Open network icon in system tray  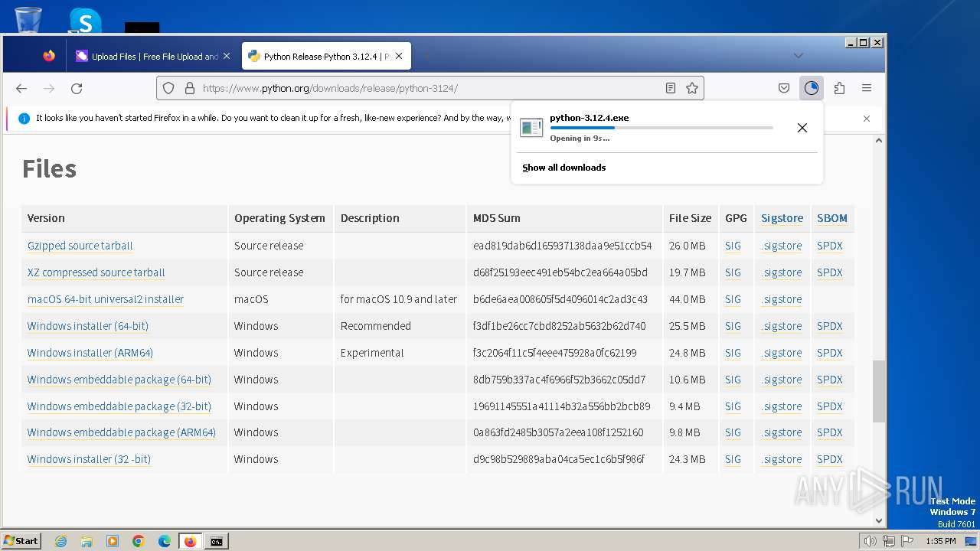coord(888,541)
